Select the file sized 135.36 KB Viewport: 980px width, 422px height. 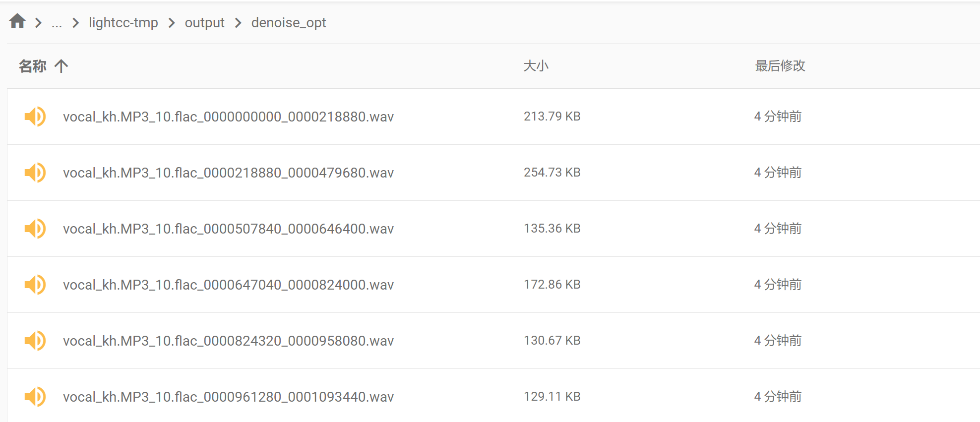(493, 229)
